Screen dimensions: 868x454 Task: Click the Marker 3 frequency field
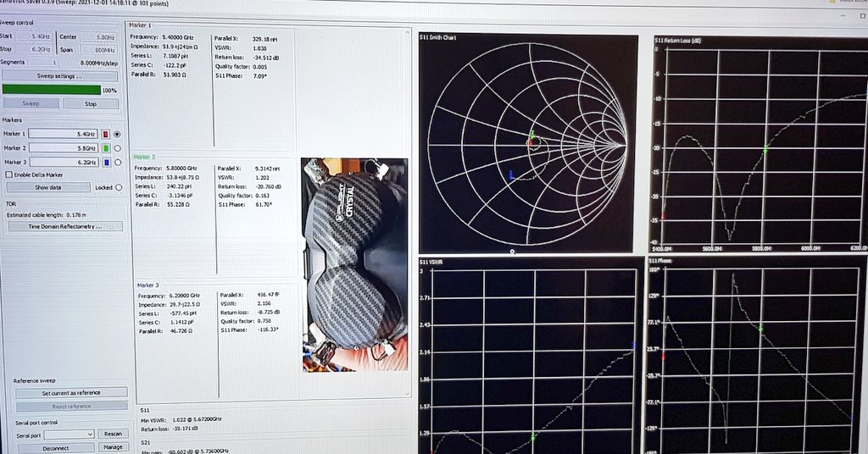pos(64,162)
